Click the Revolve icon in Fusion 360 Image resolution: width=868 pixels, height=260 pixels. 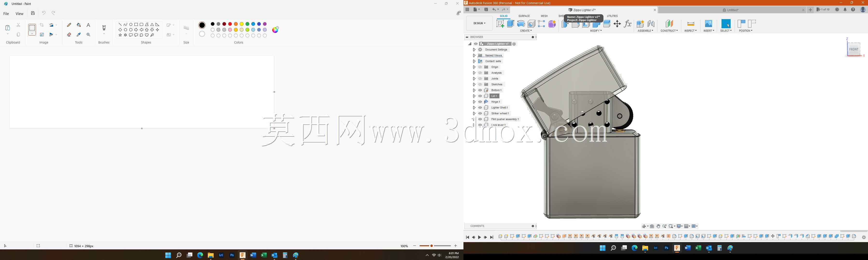point(521,24)
